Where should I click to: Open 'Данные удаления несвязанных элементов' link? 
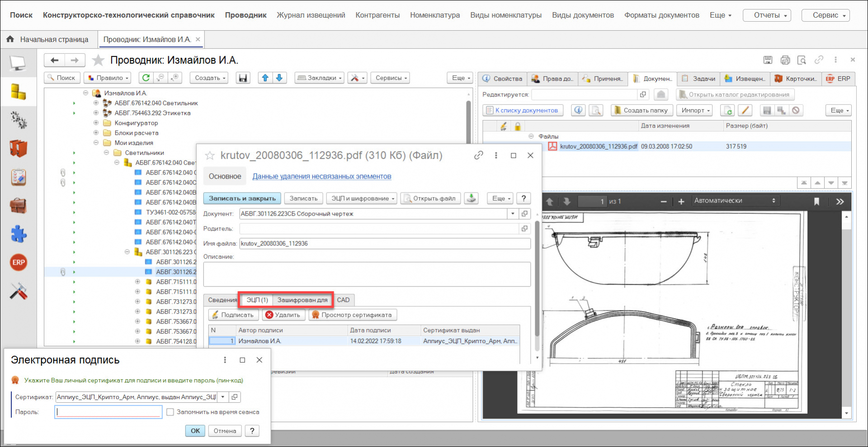[321, 176]
